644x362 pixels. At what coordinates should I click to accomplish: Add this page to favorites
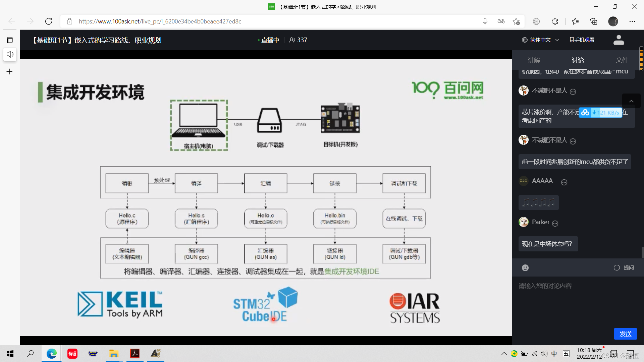point(516,21)
